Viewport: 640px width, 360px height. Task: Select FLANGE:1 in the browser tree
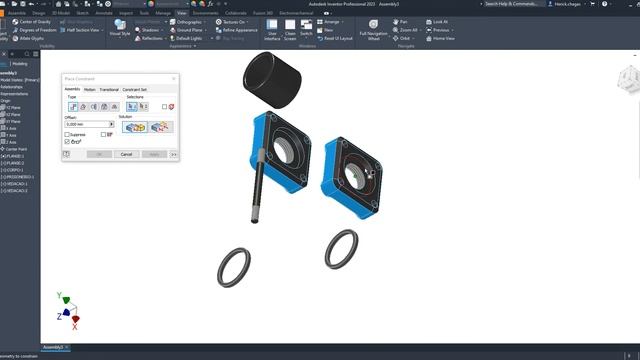(x=12, y=156)
